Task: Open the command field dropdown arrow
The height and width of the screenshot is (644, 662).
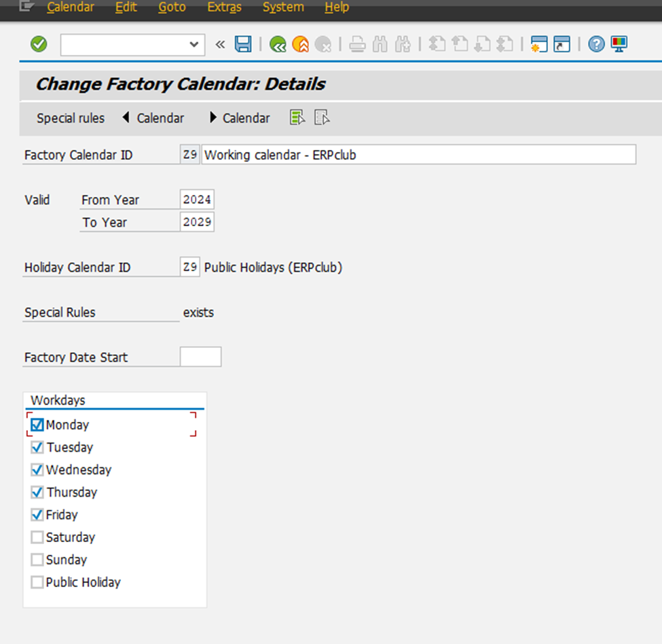Action: point(194,44)
